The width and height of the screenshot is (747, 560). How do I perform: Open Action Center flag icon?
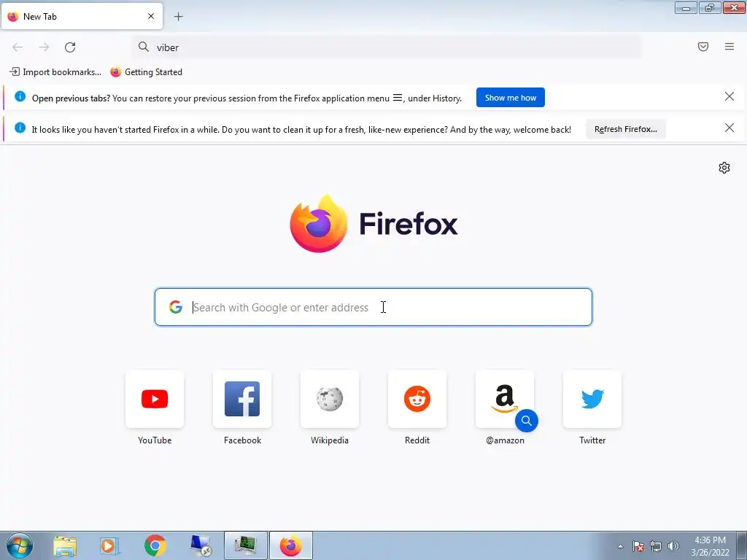tap(638, 546)
